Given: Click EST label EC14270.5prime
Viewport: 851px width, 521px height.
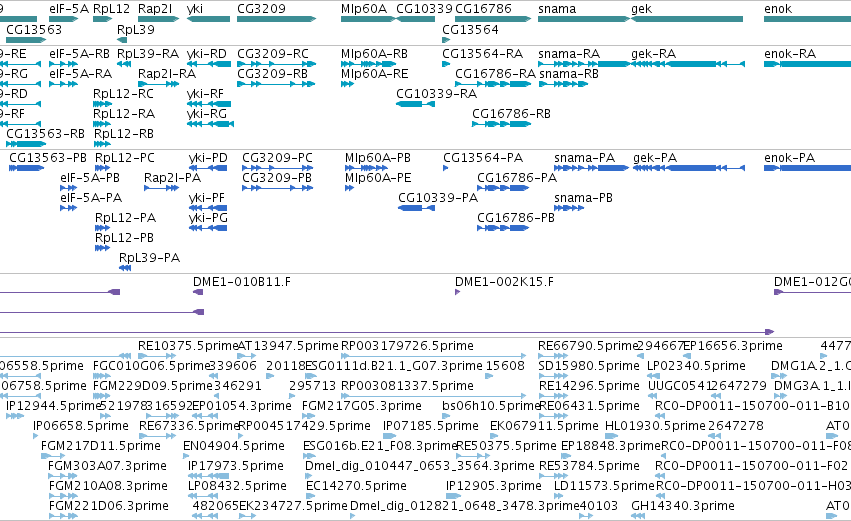Looking at the screenshot, I should click(356, 486).
